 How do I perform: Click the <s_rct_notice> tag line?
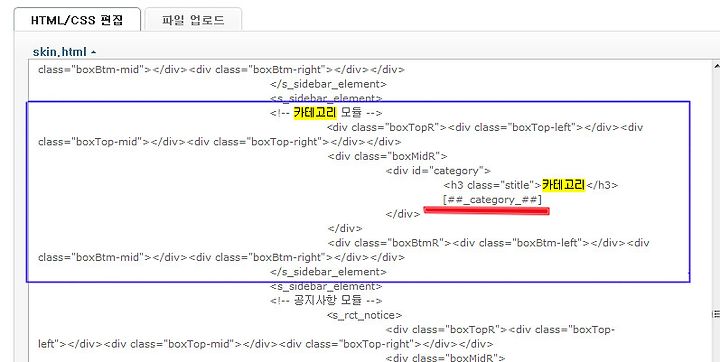(365, 315)
